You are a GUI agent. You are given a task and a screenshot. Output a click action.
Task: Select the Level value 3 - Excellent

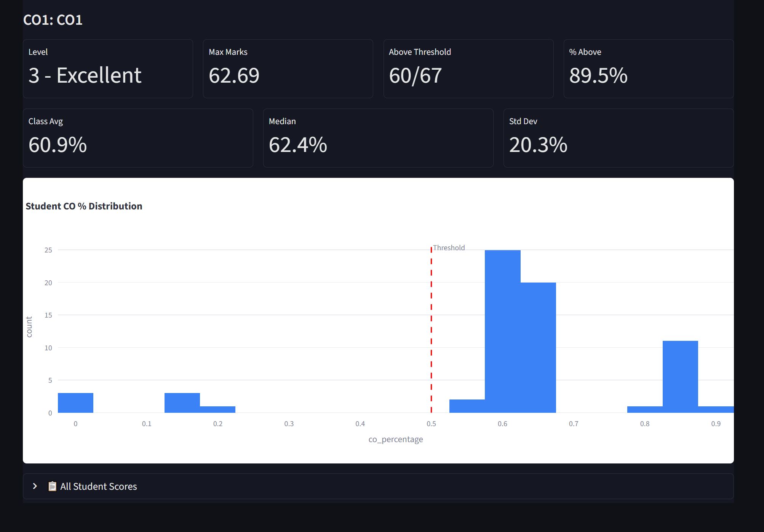(85, 75)
